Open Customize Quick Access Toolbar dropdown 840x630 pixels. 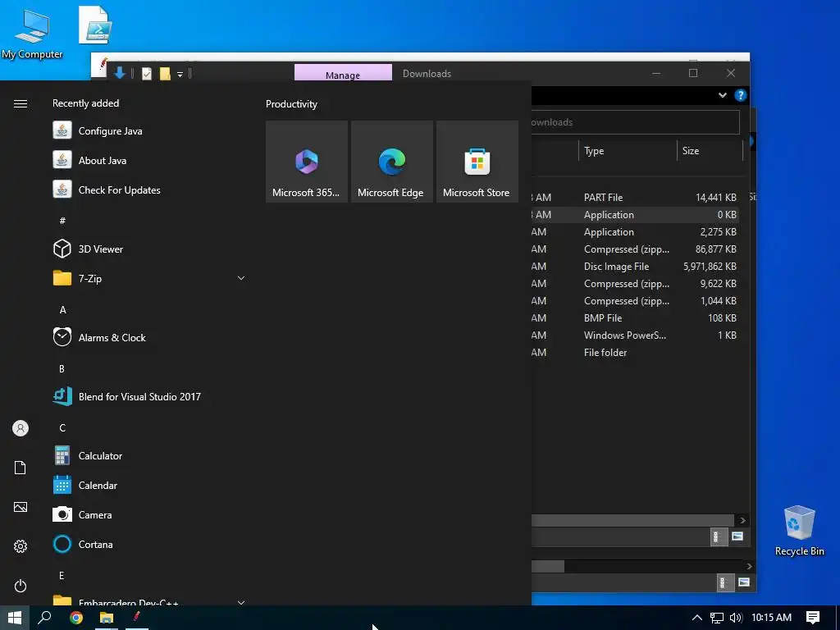pyautogui.click(x=180, y=74)
